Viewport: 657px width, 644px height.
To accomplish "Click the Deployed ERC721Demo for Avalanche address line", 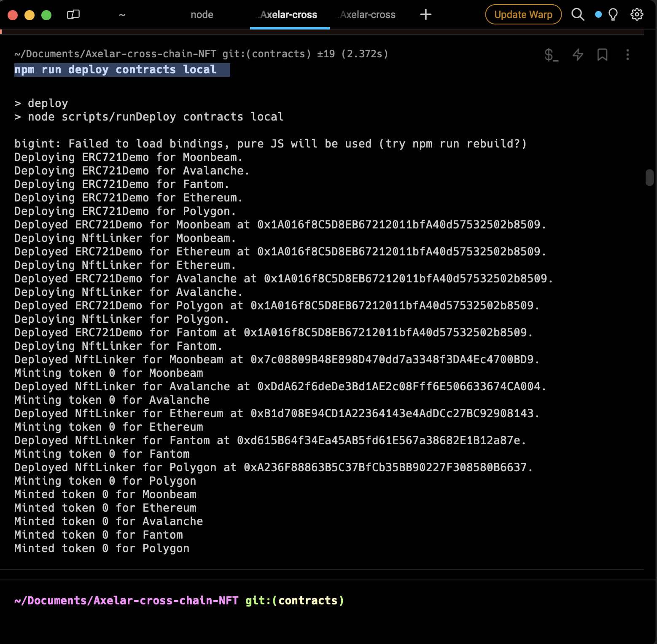I will pos(284,279).
